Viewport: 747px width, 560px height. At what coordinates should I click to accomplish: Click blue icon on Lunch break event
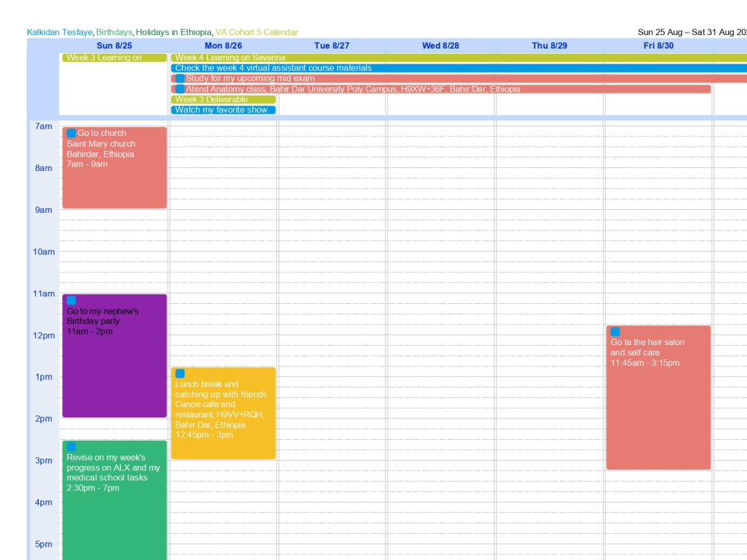(180, 374)
